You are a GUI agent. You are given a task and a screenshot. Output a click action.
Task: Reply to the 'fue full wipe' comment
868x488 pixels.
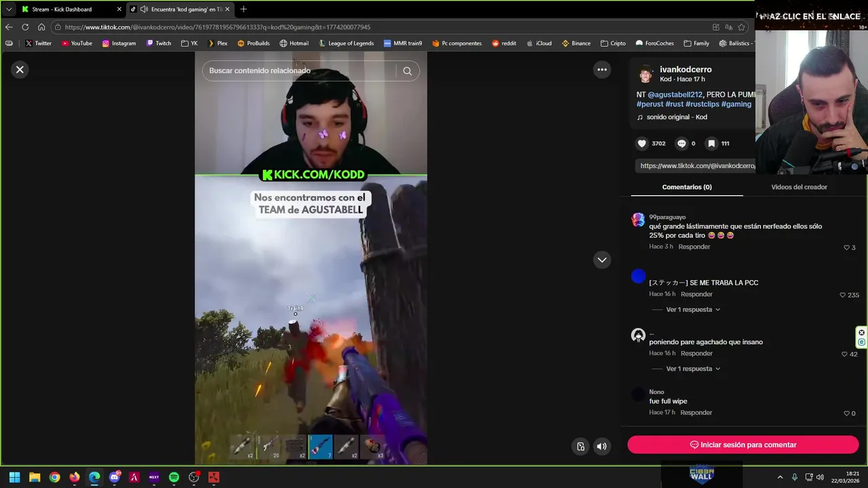[696, 412]
